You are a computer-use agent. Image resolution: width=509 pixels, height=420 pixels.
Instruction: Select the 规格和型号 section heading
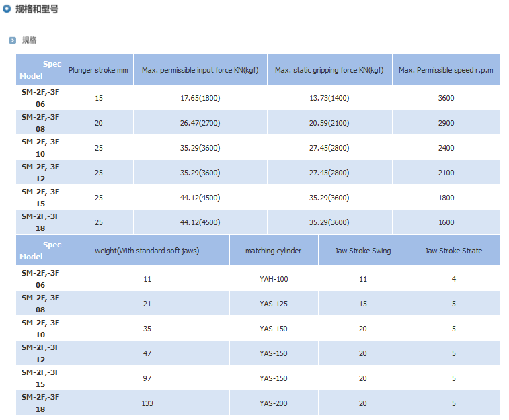(x=36, y=9)
